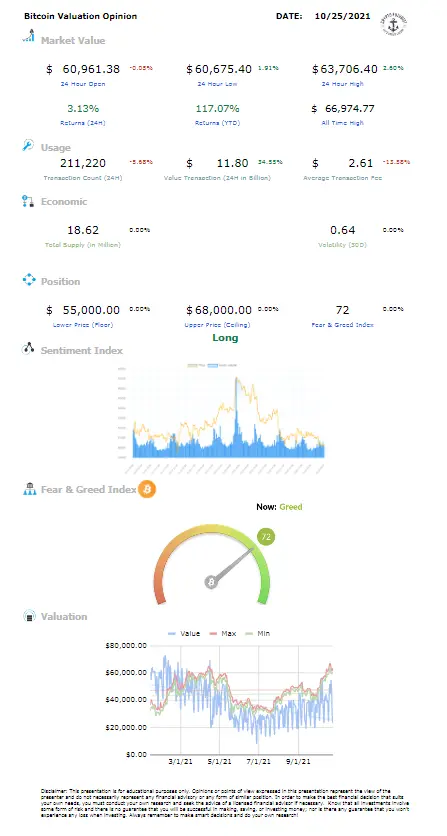The width and height of the screenshot is (447, 836).
Task: Click the 60,675.40 low price
Action: pos(224,69)
